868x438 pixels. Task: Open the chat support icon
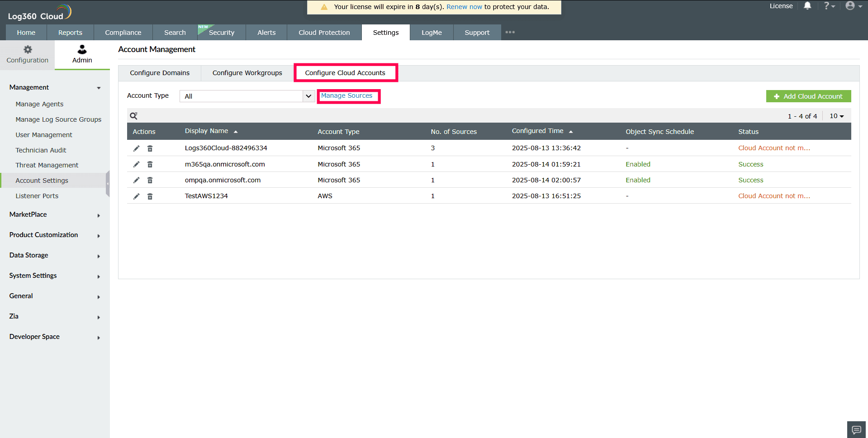tap(856, 429)
